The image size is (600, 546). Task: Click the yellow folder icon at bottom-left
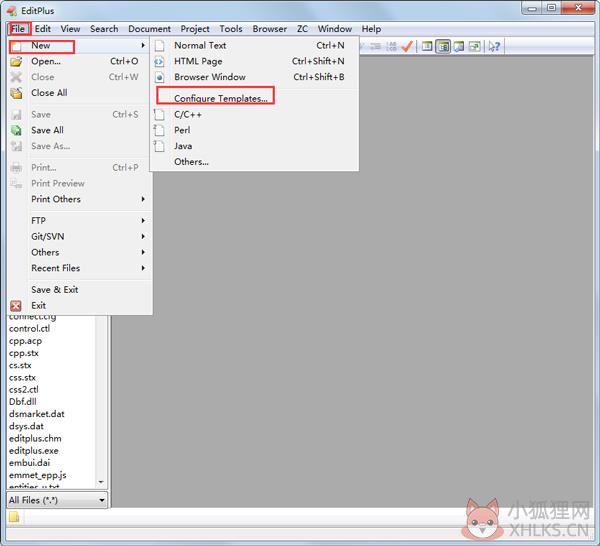point(14,517)
